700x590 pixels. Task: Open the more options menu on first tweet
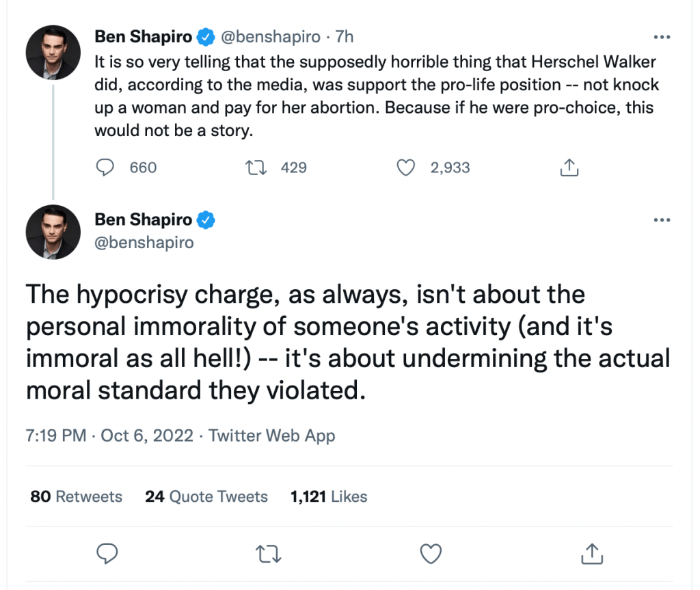click(x=662, y=36)
